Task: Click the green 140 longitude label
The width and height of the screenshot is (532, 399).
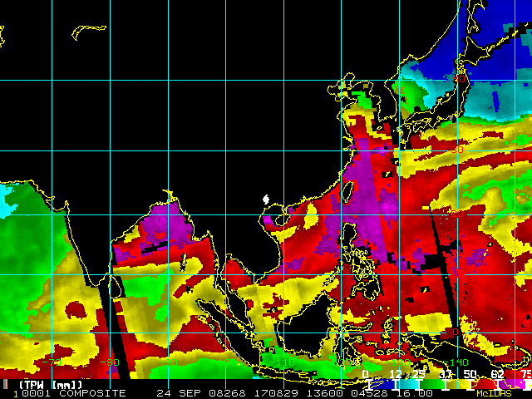Action: 459,362
